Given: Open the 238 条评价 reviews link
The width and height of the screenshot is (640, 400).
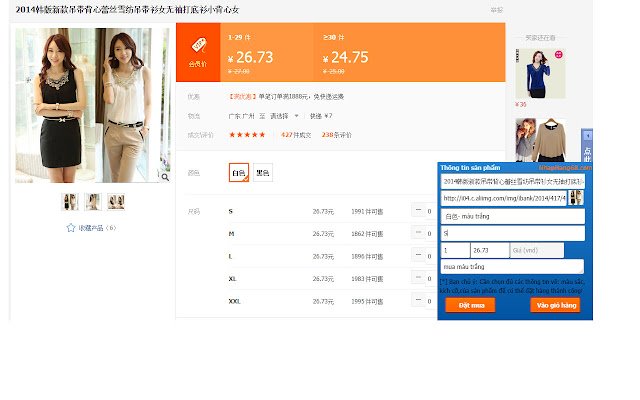Looking at the screenshot, I should 337,135.
